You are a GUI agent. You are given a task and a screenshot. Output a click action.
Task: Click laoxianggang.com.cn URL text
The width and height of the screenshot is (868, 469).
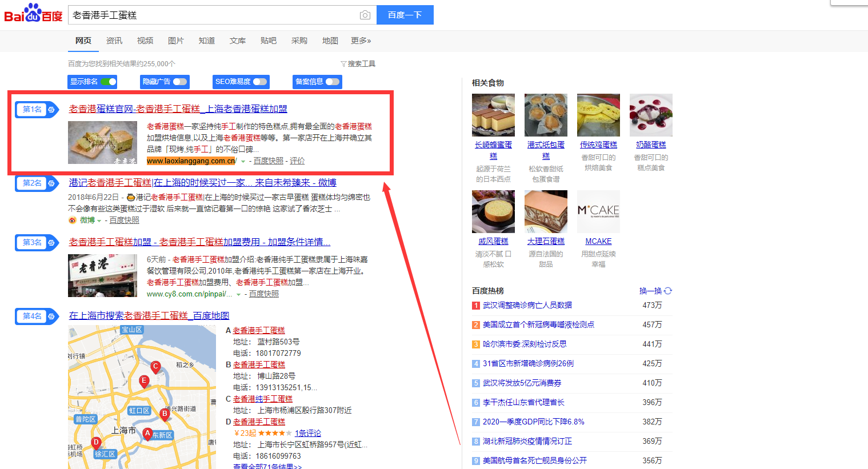click(x=191, y=161)
